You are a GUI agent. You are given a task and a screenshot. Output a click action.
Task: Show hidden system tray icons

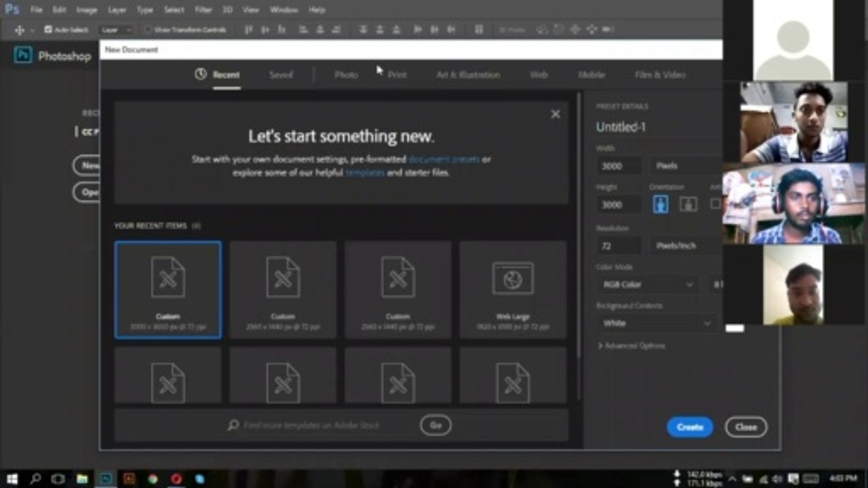[x=732, y=479]
